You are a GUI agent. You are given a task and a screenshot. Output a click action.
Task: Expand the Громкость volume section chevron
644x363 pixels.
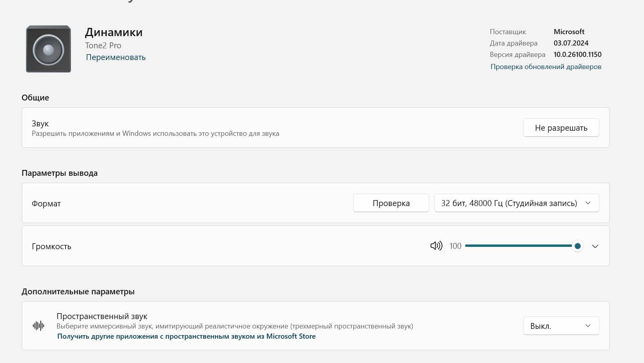pyautogui.click(x=595, y=246)
